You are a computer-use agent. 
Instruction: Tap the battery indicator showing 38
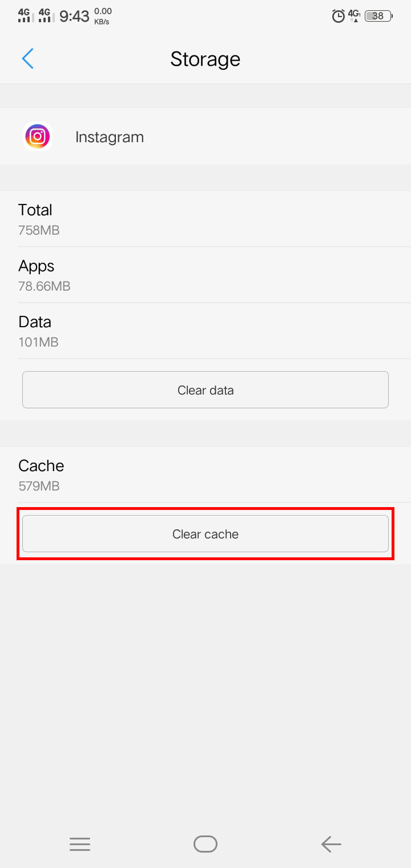coord(378,16)
